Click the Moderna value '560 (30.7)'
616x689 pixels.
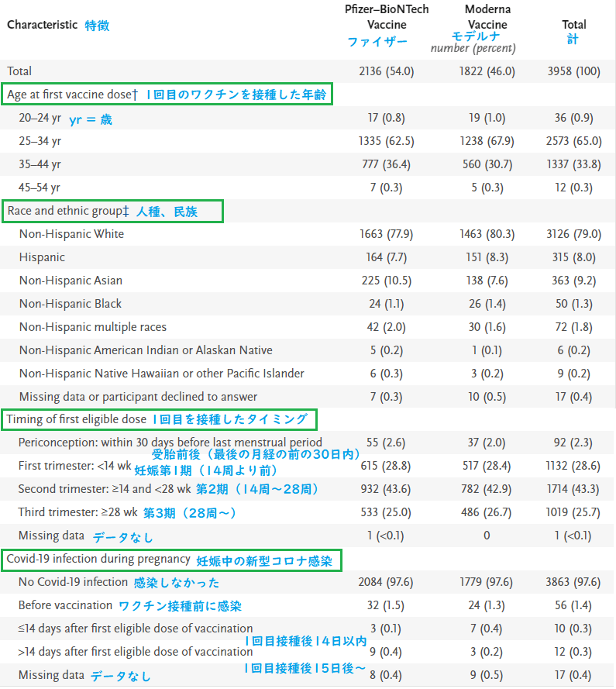(487, 164)
